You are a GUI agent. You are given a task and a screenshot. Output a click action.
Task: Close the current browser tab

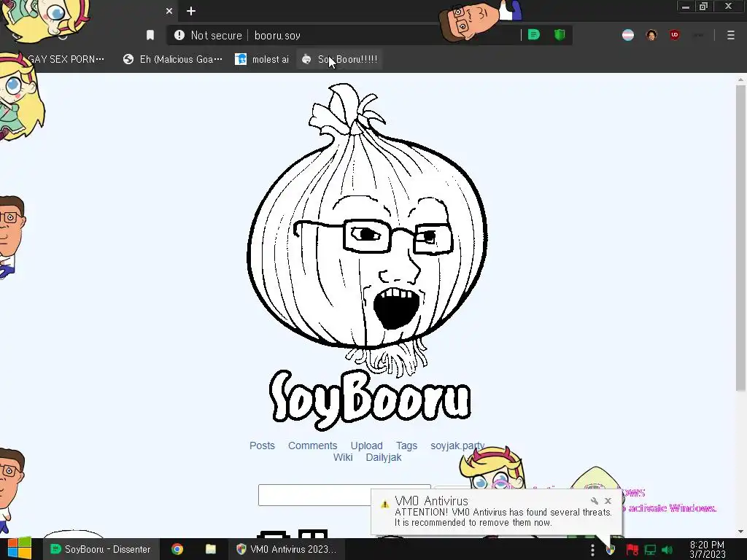click(169, 11)
